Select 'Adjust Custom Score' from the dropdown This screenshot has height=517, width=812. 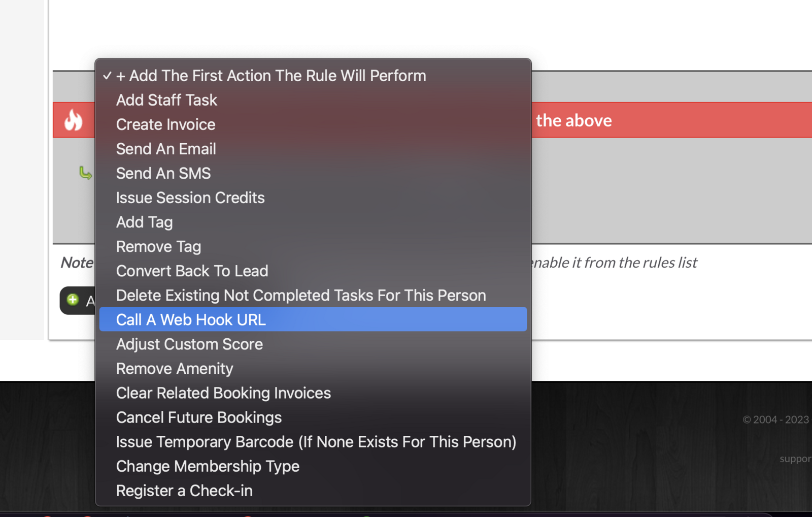(x=189, y=344)
